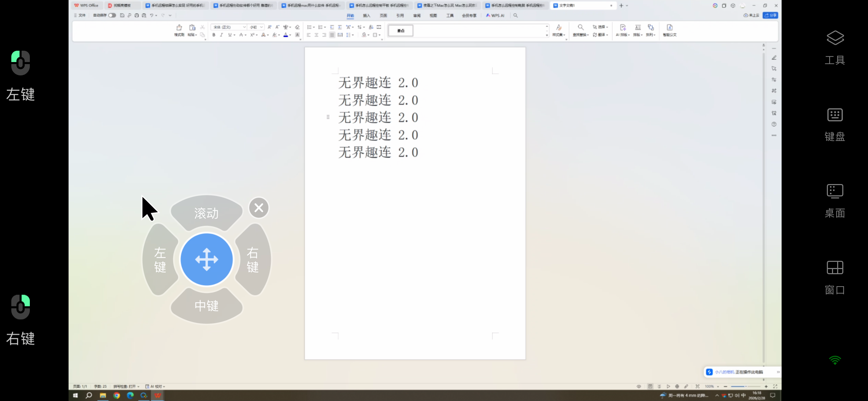Expand the 100% zoom level dropdown

[712, 386]
